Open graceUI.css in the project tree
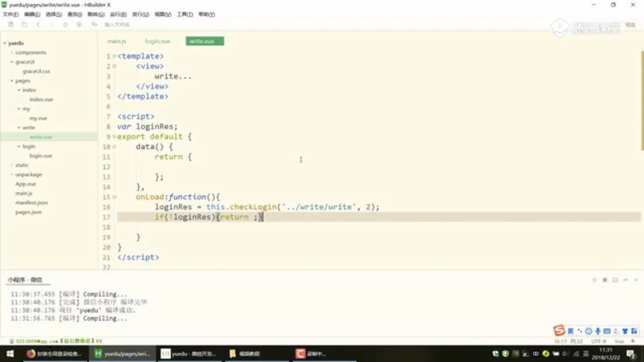Viewport: 644px width, 362px height. [x=36, y=71]
